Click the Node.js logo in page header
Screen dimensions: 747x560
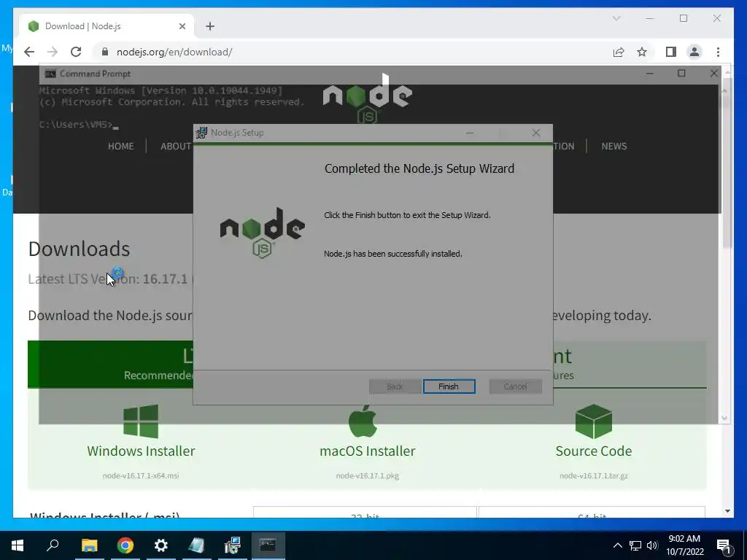coord(368,98)
